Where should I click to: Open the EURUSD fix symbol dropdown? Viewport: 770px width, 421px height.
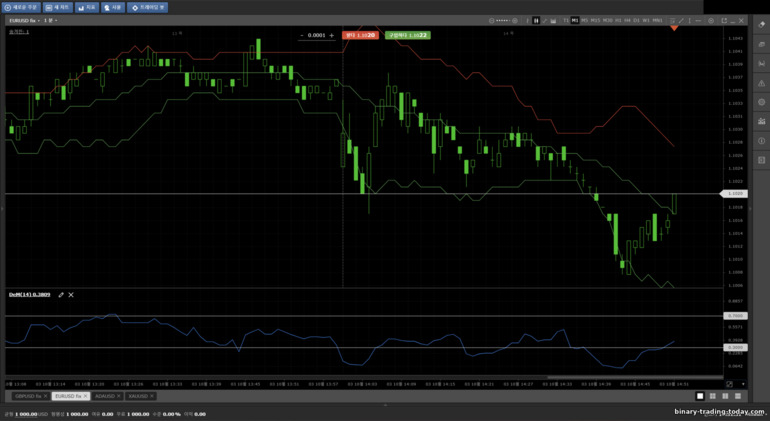[x=25, y=21]
